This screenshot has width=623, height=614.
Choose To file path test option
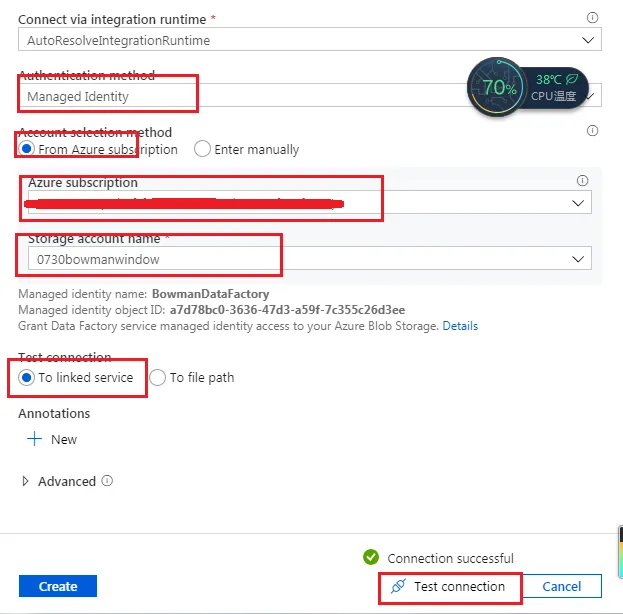coord(158,377)
